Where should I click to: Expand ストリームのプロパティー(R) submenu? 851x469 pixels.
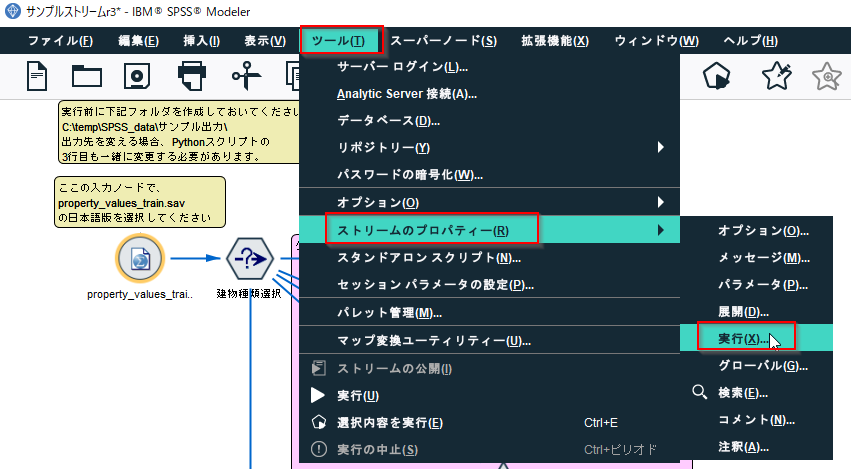(489, 230)
